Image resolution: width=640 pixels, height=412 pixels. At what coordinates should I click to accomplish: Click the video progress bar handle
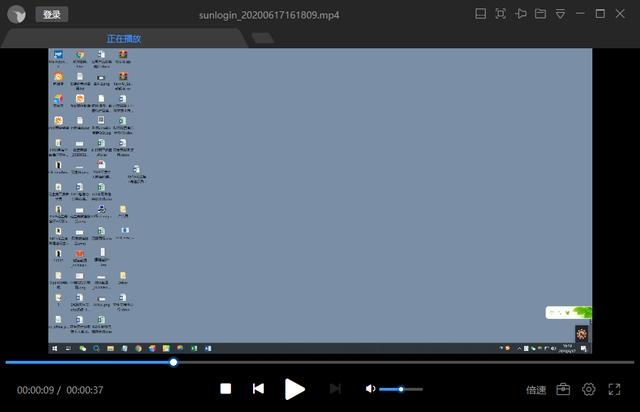click(174, 362)
